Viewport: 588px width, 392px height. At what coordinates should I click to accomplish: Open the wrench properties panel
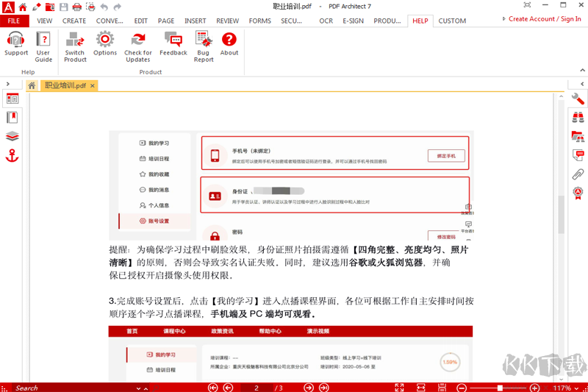(578, 99)
